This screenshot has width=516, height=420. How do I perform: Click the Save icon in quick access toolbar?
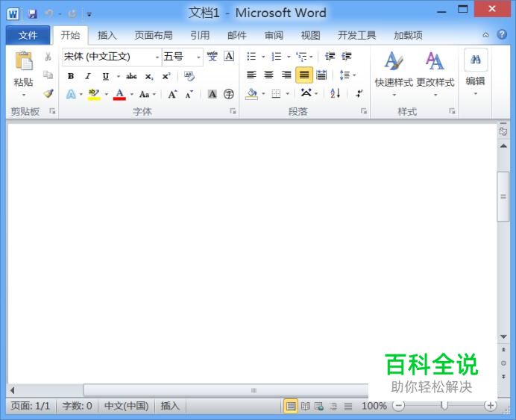32,14
